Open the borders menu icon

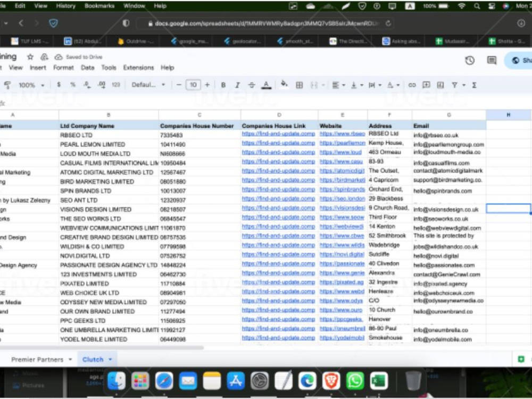tap(299, 85)
